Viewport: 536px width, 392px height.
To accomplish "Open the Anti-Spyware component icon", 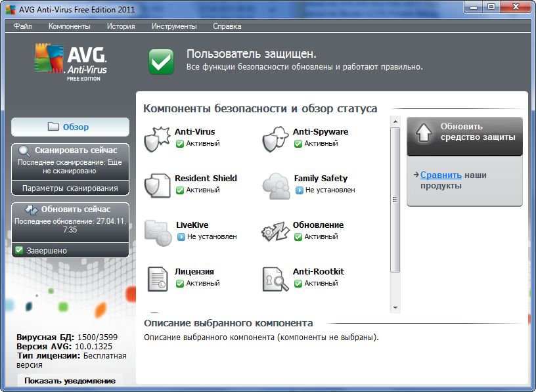I will click(x=275, y=139).
